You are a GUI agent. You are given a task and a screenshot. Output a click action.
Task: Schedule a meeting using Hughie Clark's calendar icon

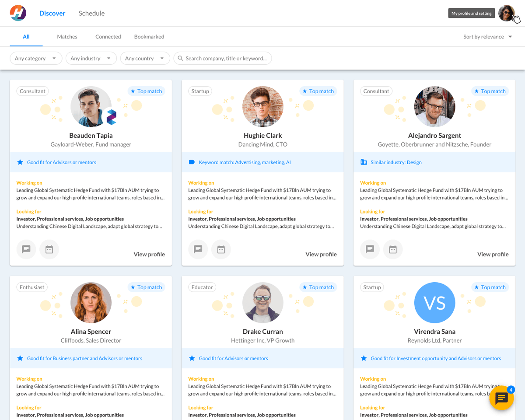[221, 249]
